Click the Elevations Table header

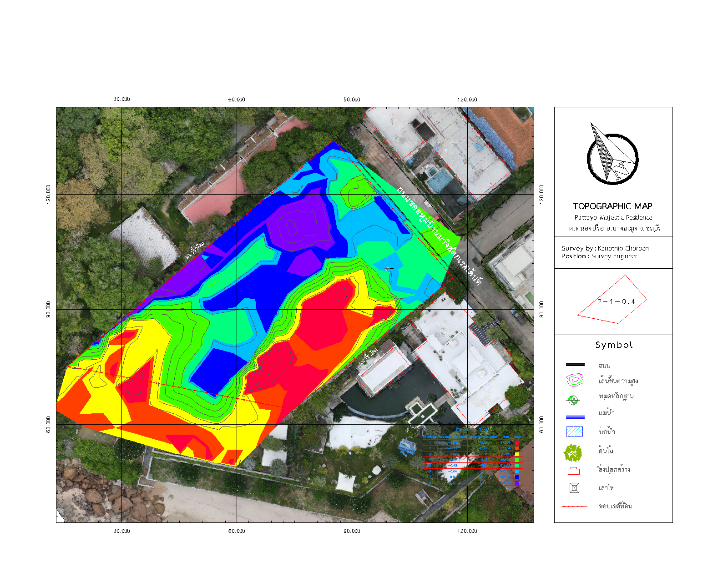[x=473, y=430]
